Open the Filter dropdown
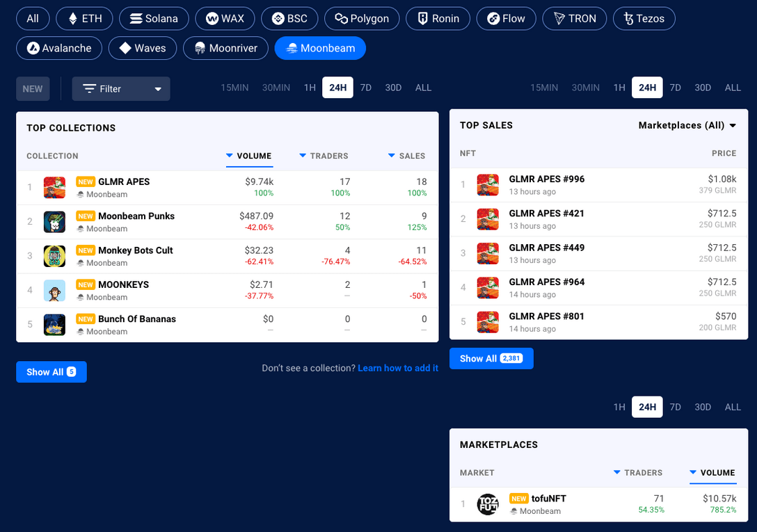757x532 pixels. click(121, 89)
